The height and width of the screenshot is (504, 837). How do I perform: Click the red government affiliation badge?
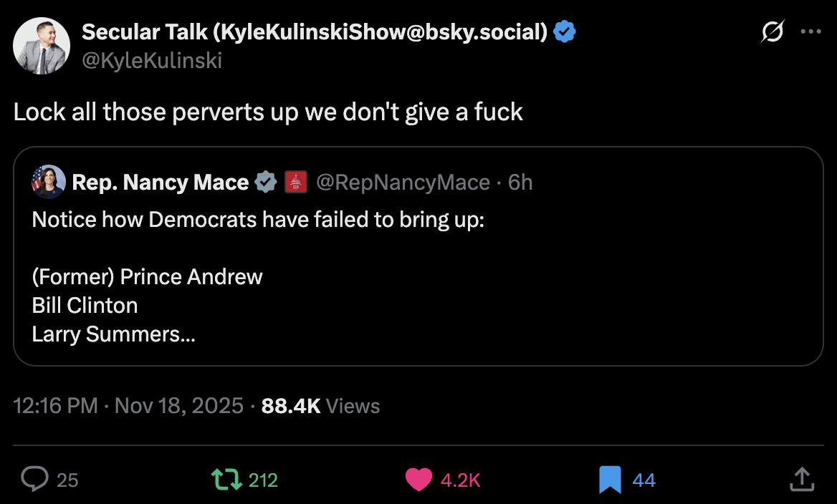tap(296, 183)
